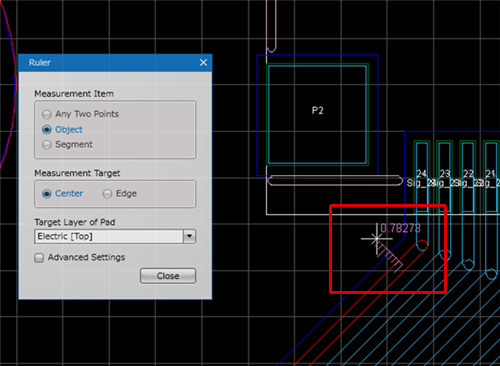Select the Any Two Points radio button
500x366 pixels.
47,114
